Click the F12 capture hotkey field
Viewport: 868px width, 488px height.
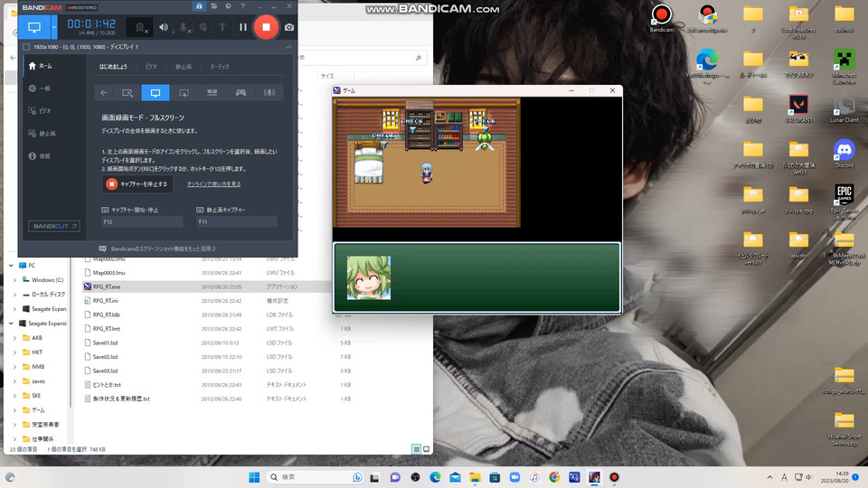142,222
